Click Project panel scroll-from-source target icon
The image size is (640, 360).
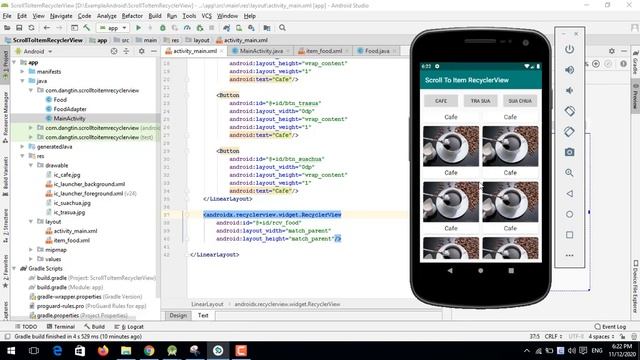click(114, 51)
